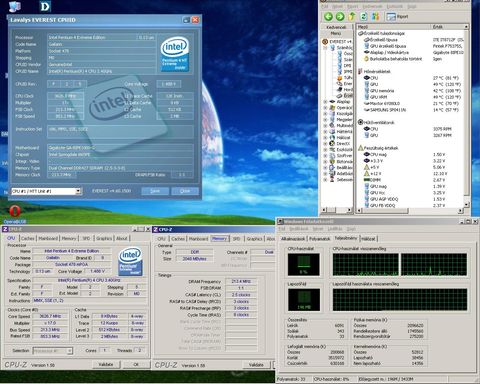Switch to Kedvencek tab in EVEREST sidebar
The image size is (480, 384).
coord(336,27)
